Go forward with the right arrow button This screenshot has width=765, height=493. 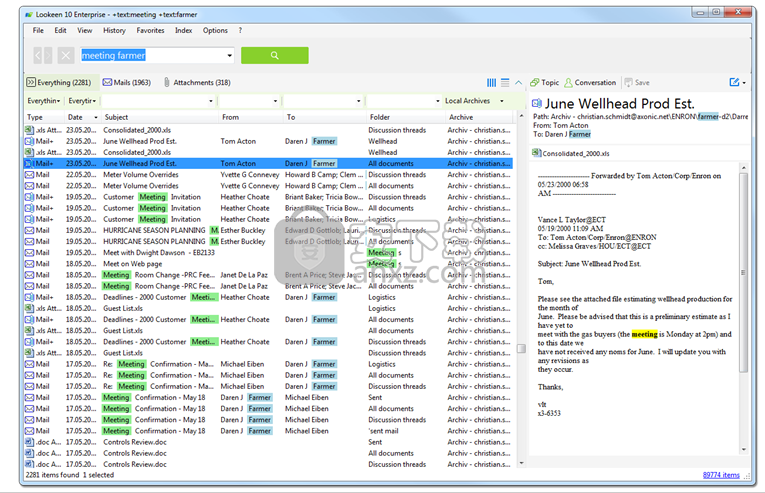(48, 56)
